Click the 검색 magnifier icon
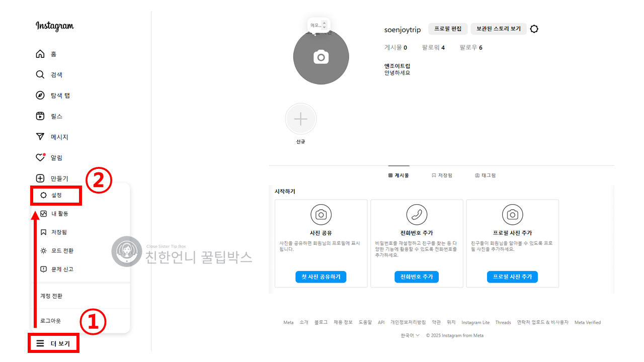This screenshot has height=362, width=644. (40, 75)
